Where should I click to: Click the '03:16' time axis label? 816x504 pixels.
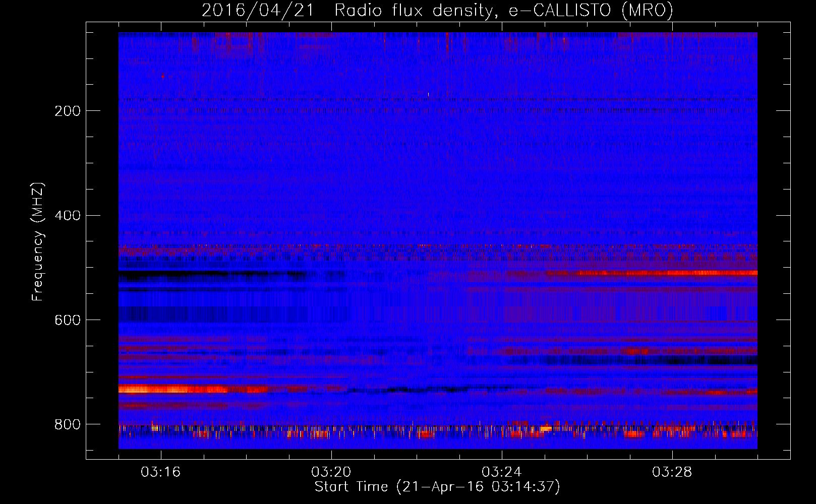[x=160, y=472]
